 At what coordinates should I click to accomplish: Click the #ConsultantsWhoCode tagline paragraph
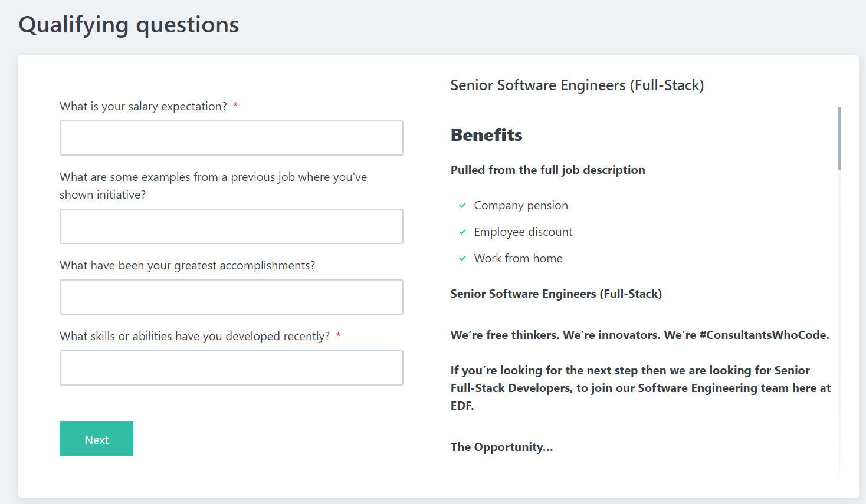coord(639,335)
